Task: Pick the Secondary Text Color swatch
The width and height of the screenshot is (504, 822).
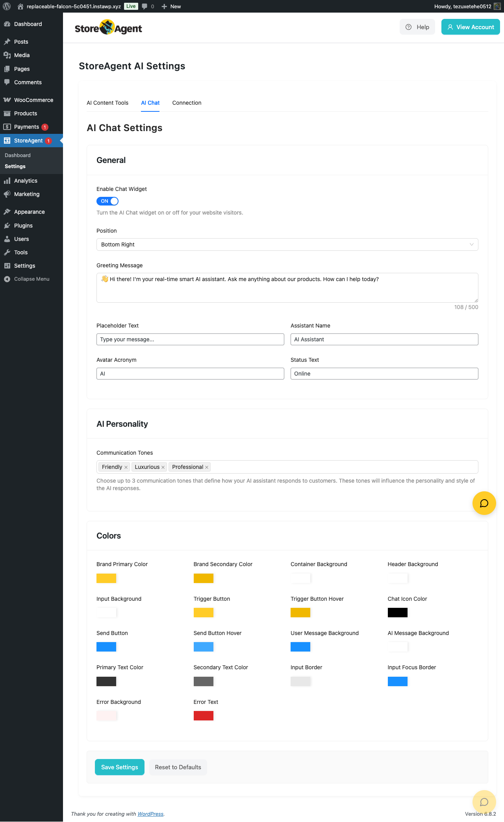Action: tap(204, 681)
